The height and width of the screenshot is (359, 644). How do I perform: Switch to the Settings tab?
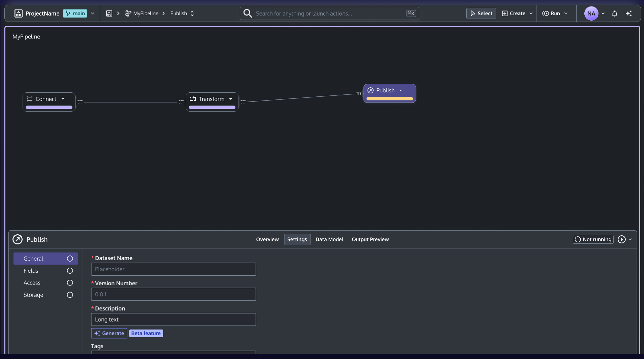(297, 239)
